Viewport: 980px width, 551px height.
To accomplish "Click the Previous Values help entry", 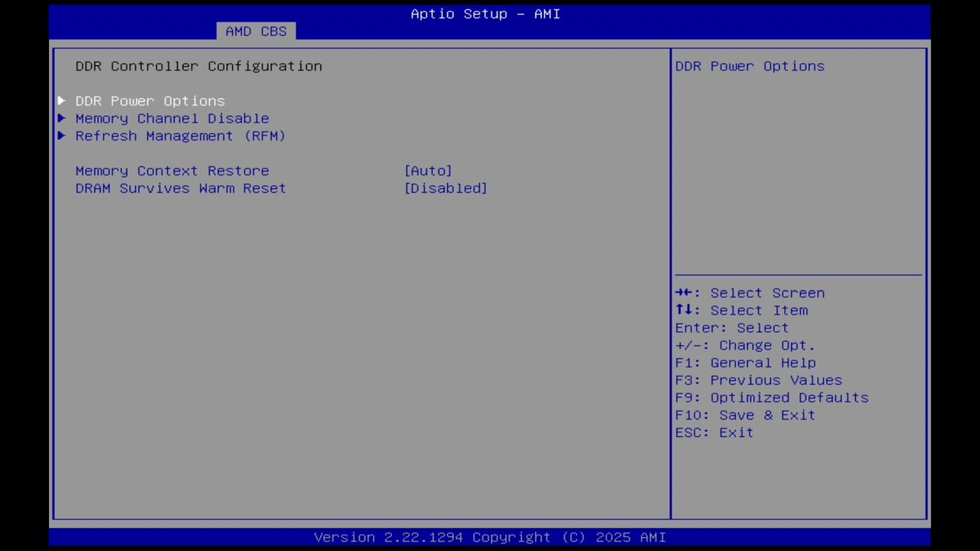I will tap(758, 380).
